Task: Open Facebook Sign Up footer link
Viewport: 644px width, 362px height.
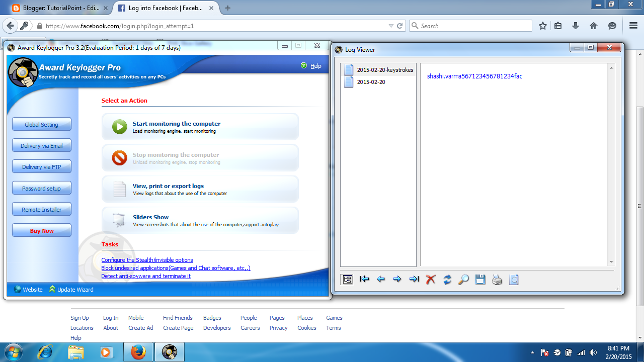Action: tap(79, 318)
